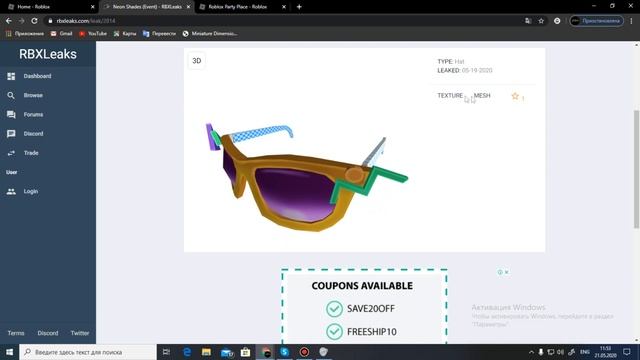Click the Neon Shades 3D model preview
The width and height of the screenshot is (640, 360).
pos(306,178)
